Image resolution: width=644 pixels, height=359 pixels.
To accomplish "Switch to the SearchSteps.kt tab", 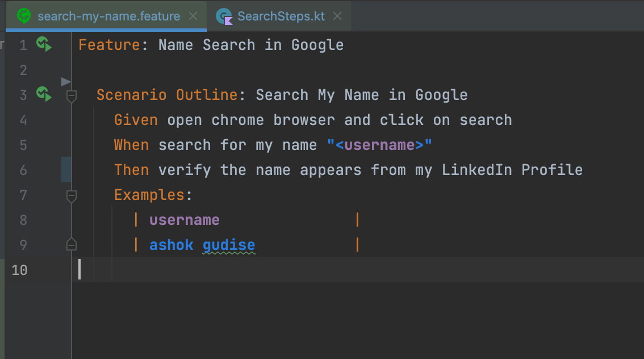I will 281,16.
